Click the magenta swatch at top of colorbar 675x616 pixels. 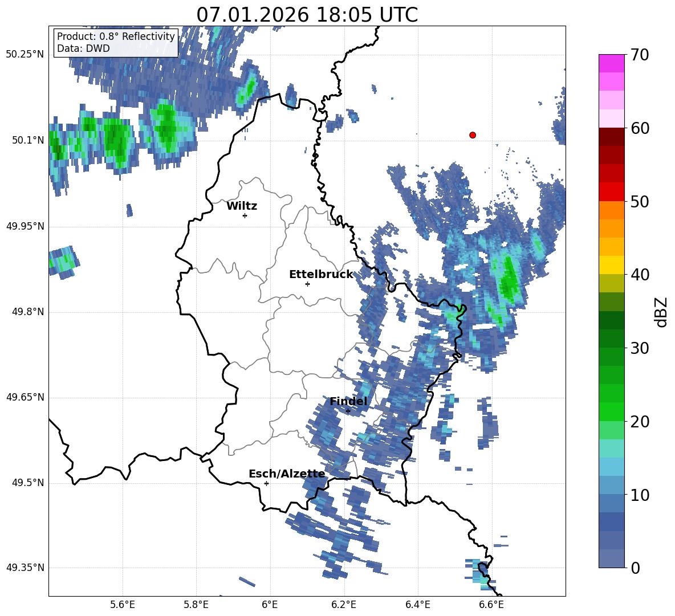611,63
